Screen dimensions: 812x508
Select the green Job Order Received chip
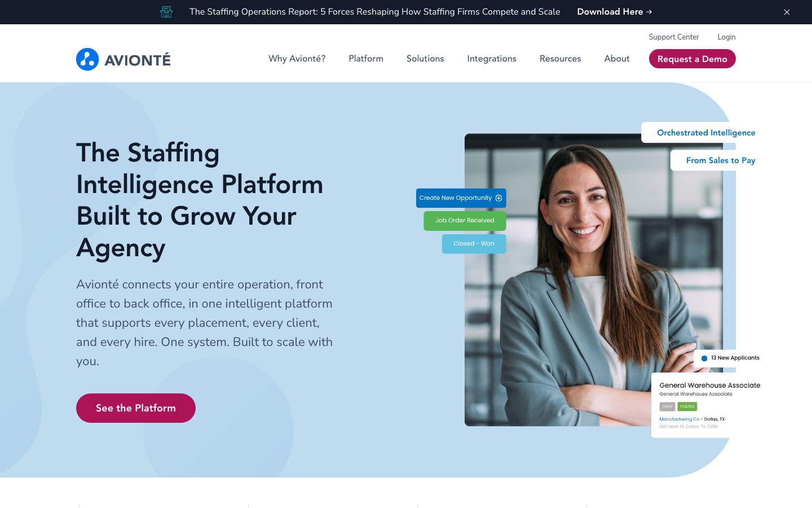click(x=465, y=221)
